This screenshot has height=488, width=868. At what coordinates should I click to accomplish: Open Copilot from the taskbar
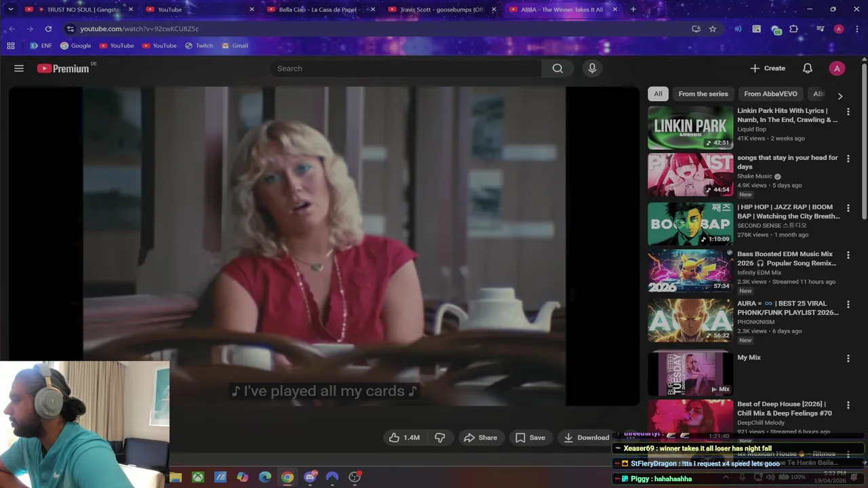243,477
